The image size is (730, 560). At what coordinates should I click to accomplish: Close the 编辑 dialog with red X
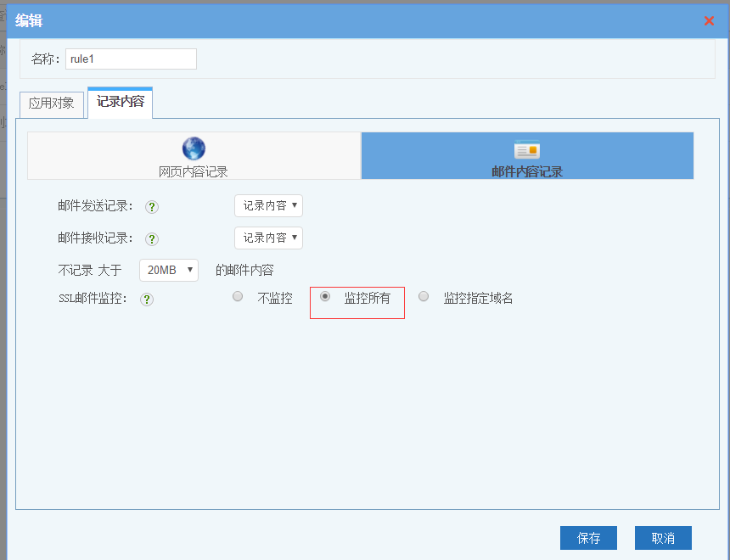click(709, 21)
